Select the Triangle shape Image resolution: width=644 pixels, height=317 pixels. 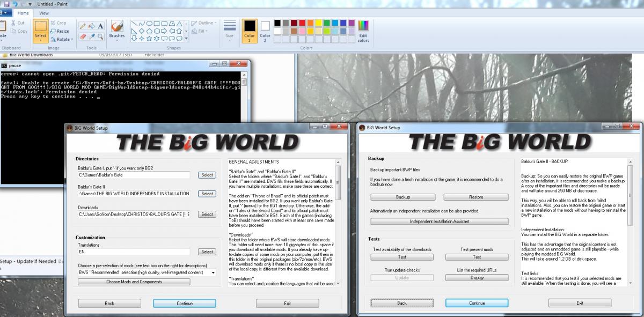pyautogui.click(x=179, y=24)
